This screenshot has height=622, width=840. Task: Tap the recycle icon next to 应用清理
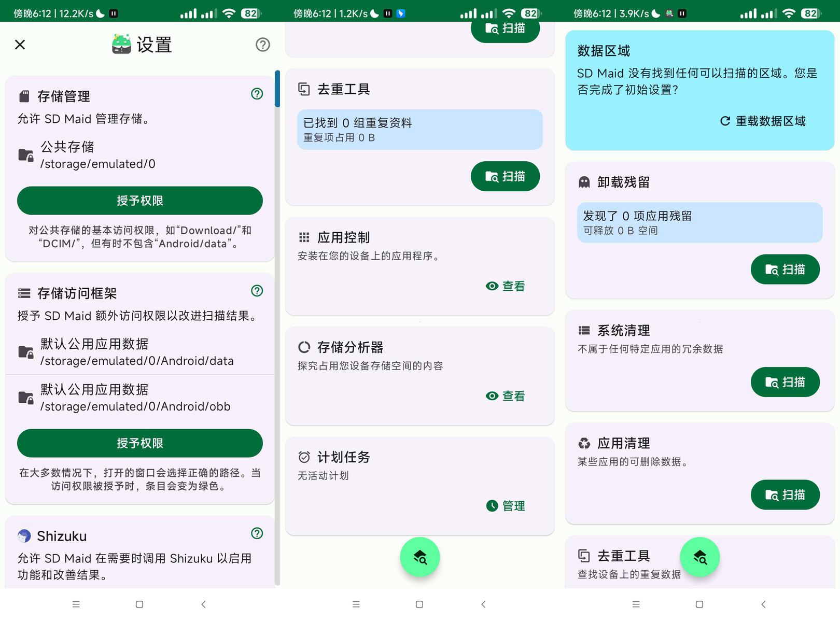(584, 443)
